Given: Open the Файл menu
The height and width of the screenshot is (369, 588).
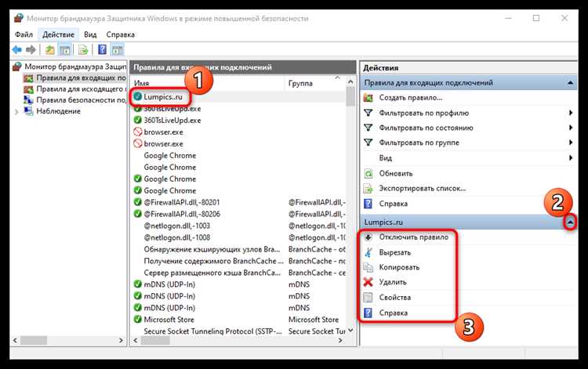Looking at the screenshot, I should coord(24,34).
